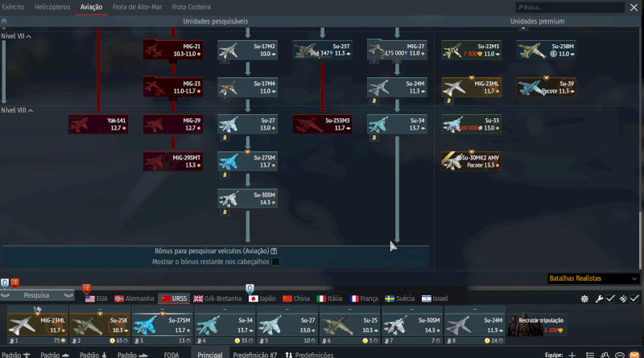Collapse the Nível VII tier
The image size is (644, 358).
tap(16, 36)
